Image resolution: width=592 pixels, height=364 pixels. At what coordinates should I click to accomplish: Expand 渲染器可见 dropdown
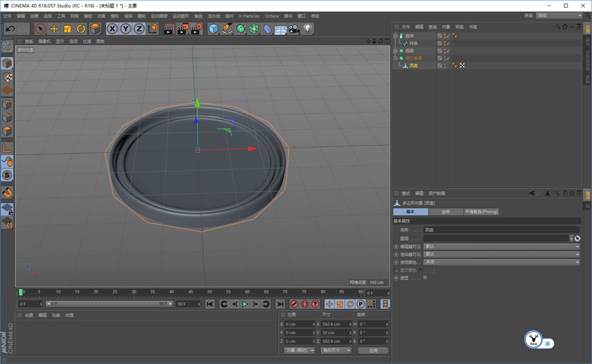point(501,254)
